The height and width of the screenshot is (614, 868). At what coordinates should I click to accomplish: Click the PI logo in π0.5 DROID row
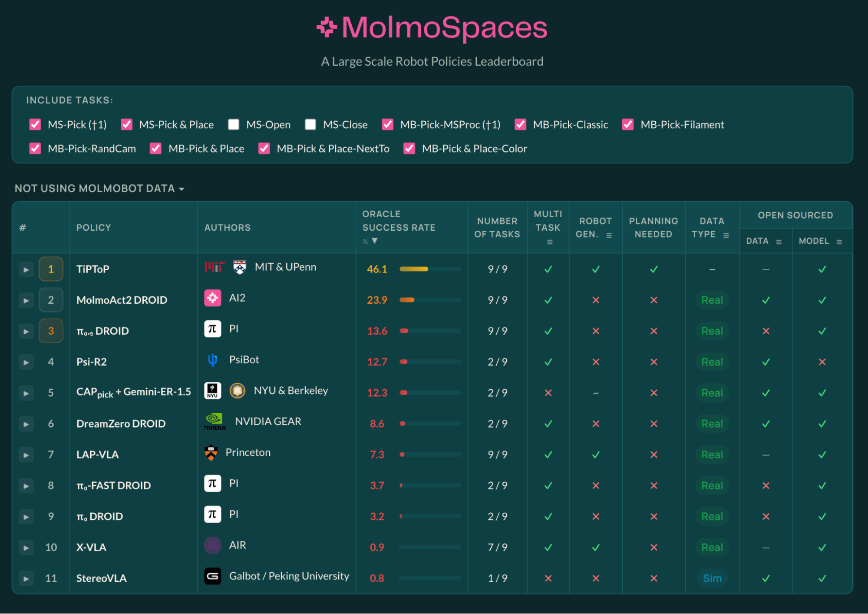pos(213,329)
